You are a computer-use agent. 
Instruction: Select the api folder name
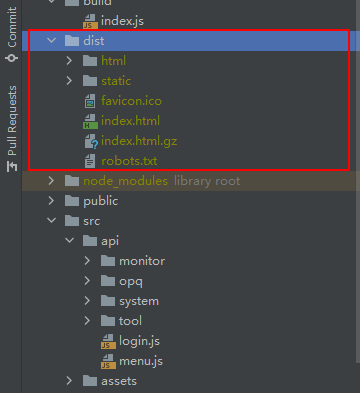click(x=110, y=241)
